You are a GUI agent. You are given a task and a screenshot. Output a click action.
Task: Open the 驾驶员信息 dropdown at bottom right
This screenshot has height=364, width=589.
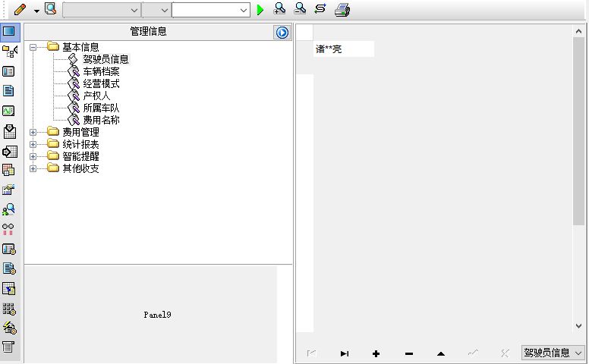point(553,353)
